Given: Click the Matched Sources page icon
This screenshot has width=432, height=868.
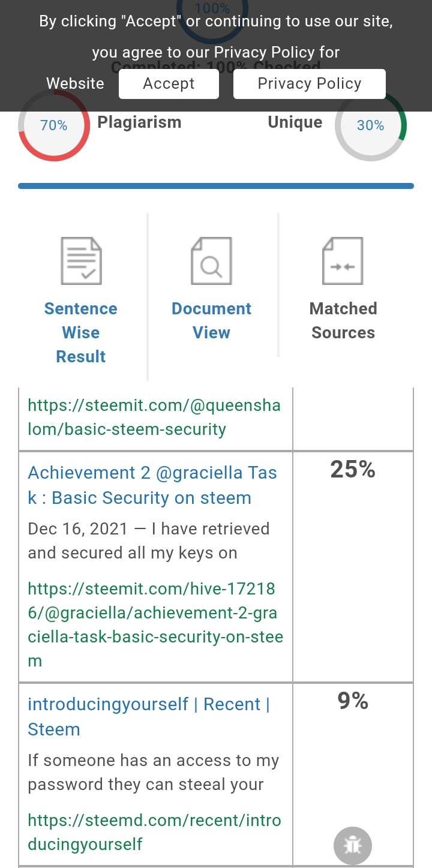Looking at the screenshot, I should point(343,261).
